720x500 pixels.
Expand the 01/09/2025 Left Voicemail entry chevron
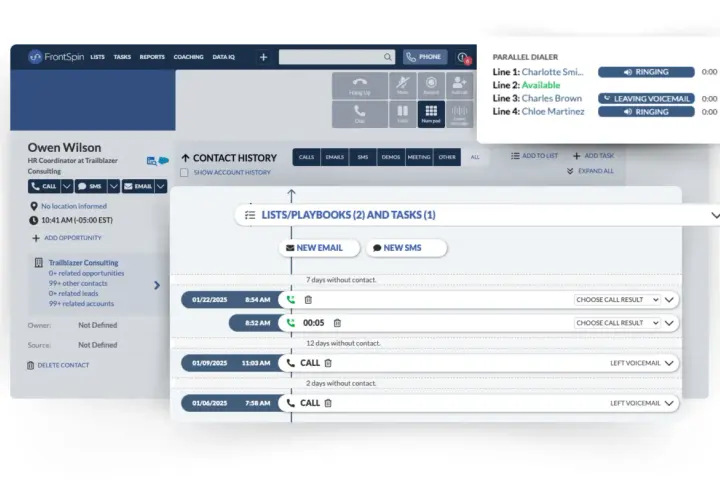pos(669,363)
